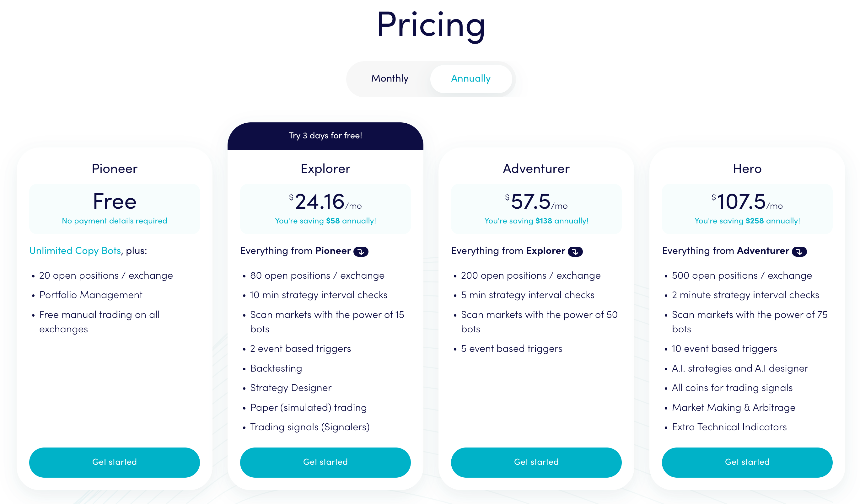
Task: Click the Pioneer 'Free' price box
Action: 114,208
